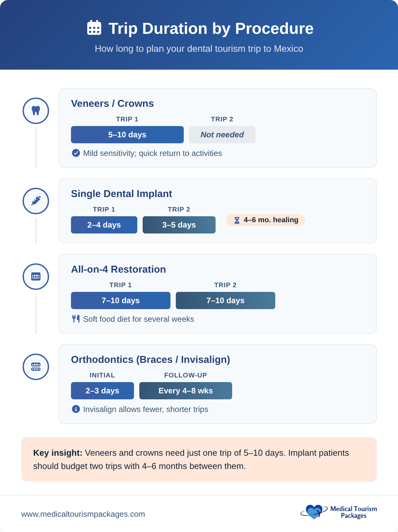Click the checkmark icon next to Mild sensitivity
Screen dimensions: 398x532
click(76, 153)
